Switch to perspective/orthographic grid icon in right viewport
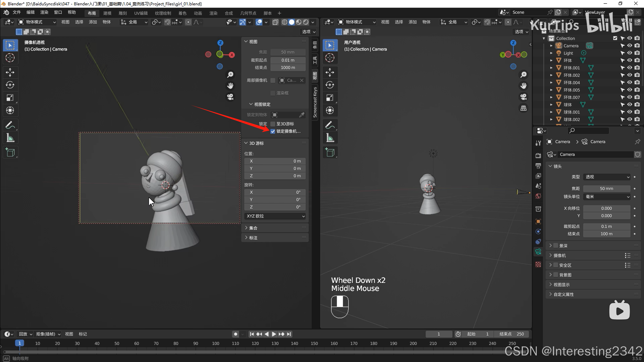This screenshot has height=362, width=644. pos(523,108)
